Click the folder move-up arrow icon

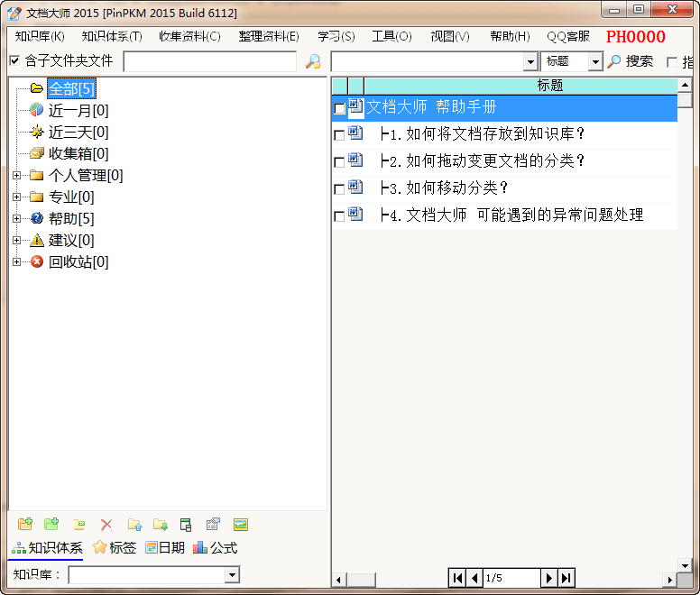click(134, 525)
